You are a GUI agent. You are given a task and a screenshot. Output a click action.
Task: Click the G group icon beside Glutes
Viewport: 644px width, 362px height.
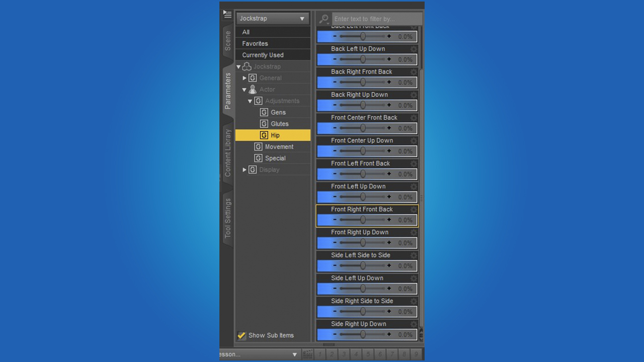[x=264, y=124]
